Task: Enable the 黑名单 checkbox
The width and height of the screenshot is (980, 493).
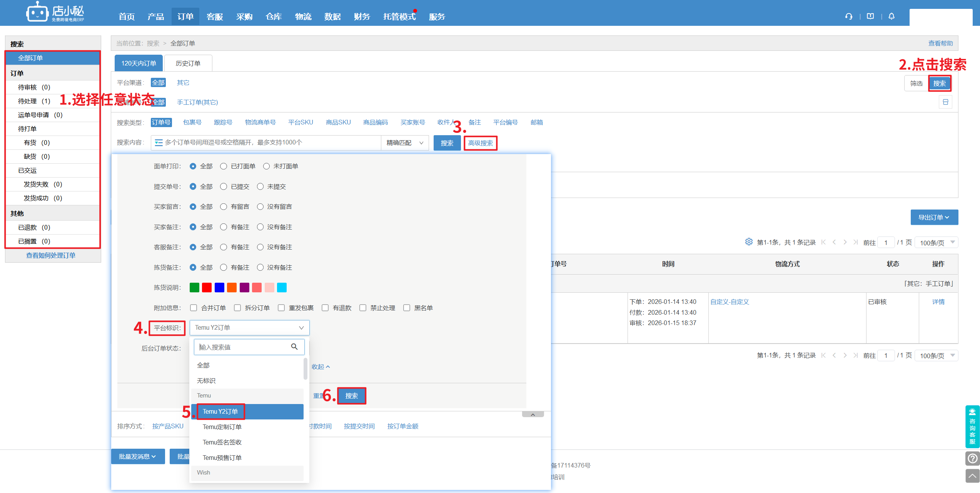Action: coord(407,308)
